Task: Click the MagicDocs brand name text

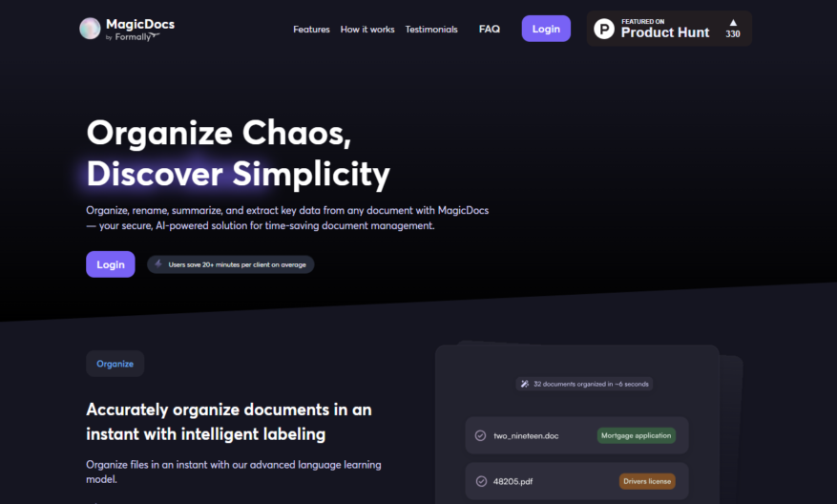Action: (x=140, y=24)
